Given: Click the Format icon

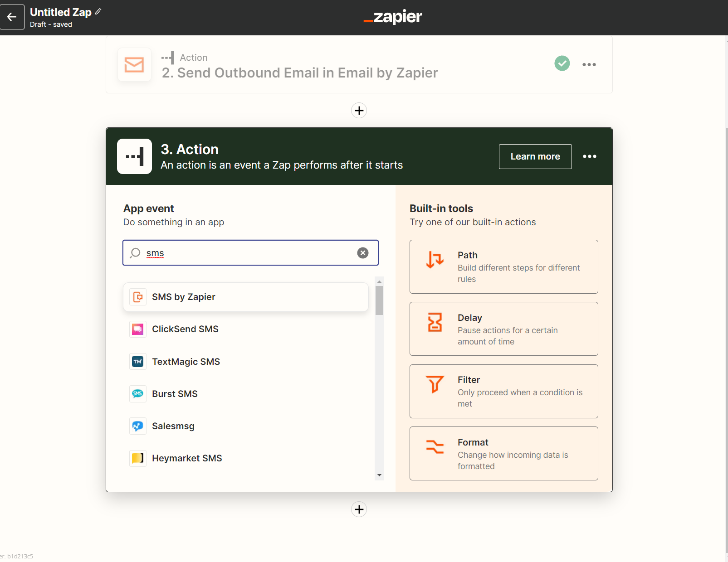Looking at the screenshot, I should pos(435,446).
